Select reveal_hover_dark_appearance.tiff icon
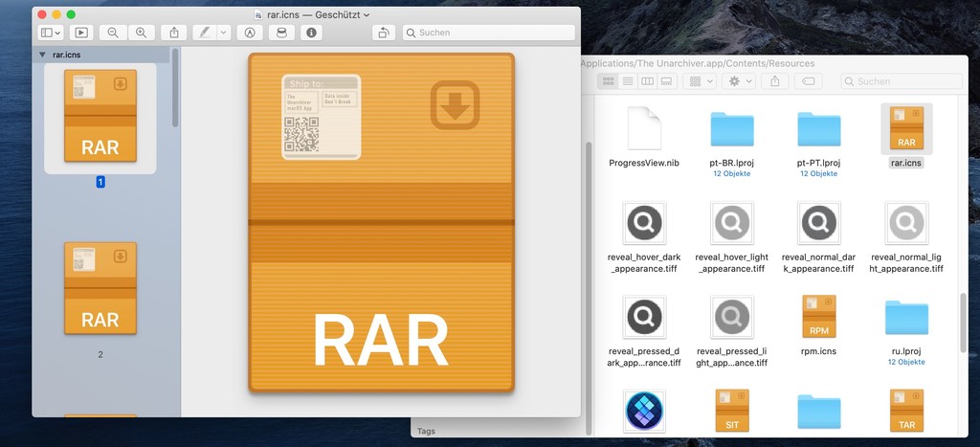Screen dimensions: 980x447 tap(644, 223)
